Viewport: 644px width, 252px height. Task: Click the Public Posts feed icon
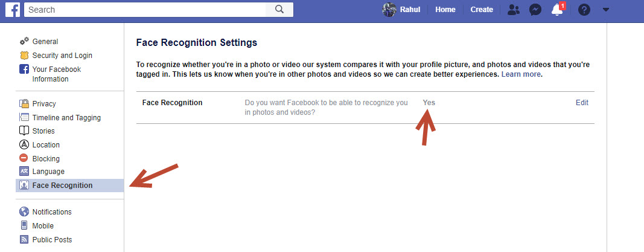(x=24, y=240)
